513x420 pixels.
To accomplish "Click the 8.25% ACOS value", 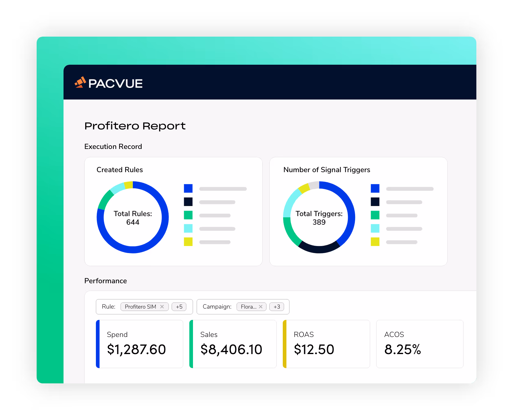I will [x=403, y=349].
